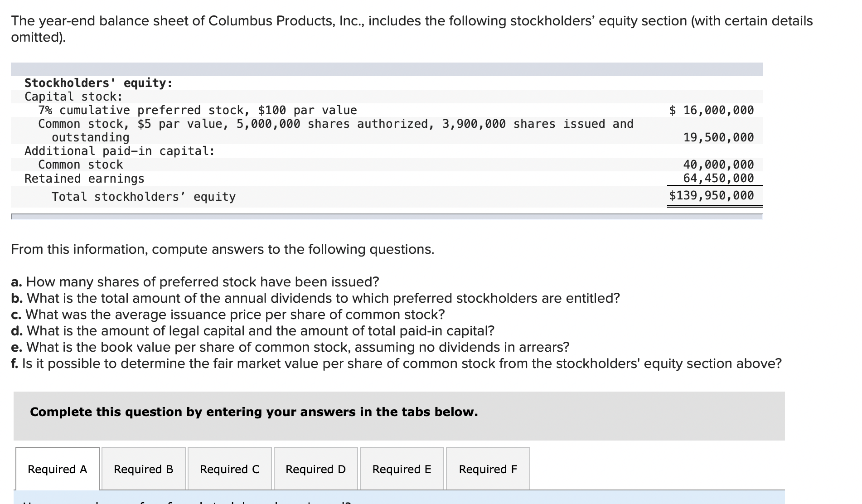Click the 64,450,000 retained earnings value
Image resolution: width=862 pixels, height=504 pixels.
pyautogui.click(x=718, y=178)
